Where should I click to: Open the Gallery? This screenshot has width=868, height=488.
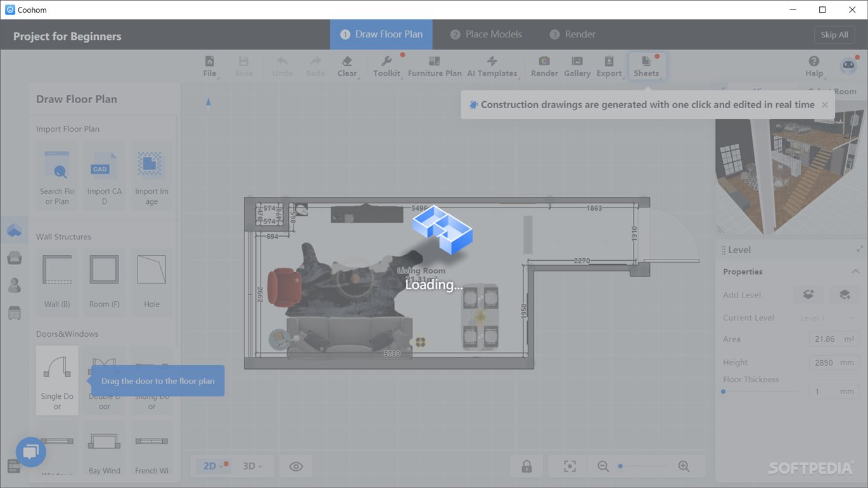click(x=577, y=66)
